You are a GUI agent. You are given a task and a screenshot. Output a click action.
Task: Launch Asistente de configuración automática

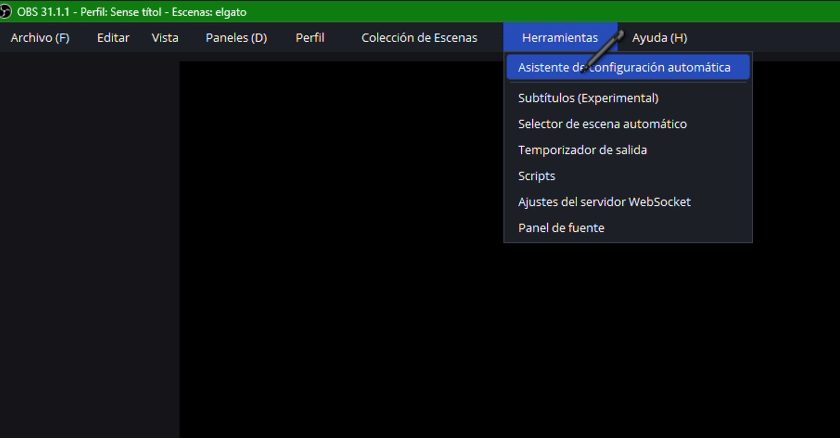624,68
